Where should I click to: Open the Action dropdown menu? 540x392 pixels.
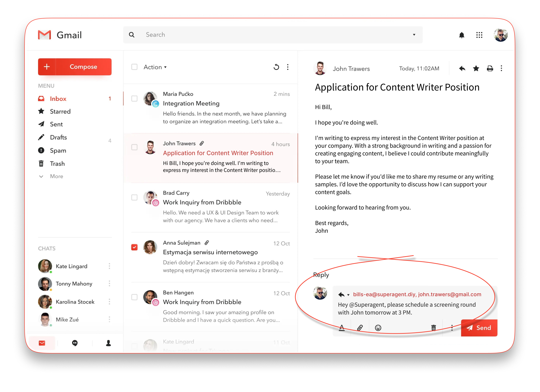(155, 67)
